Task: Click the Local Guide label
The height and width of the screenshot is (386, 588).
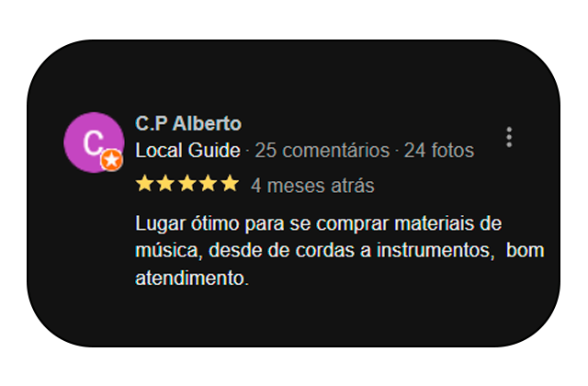Action: click(187, 151)
